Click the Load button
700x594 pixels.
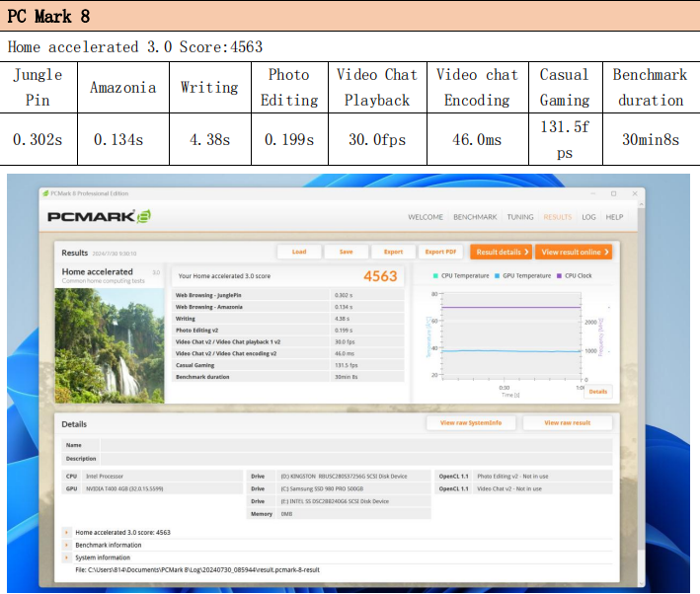click(x=298, y=252)
